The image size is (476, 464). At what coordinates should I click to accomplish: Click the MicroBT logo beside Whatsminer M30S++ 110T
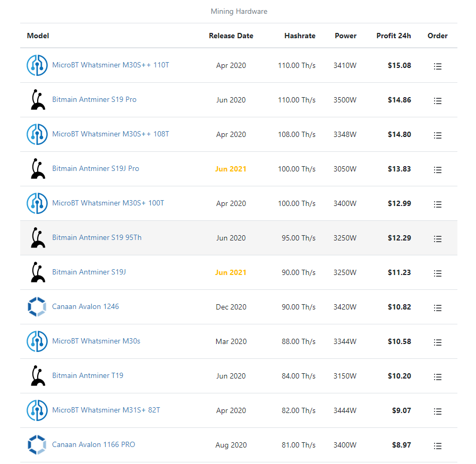(x=37, y=65)
